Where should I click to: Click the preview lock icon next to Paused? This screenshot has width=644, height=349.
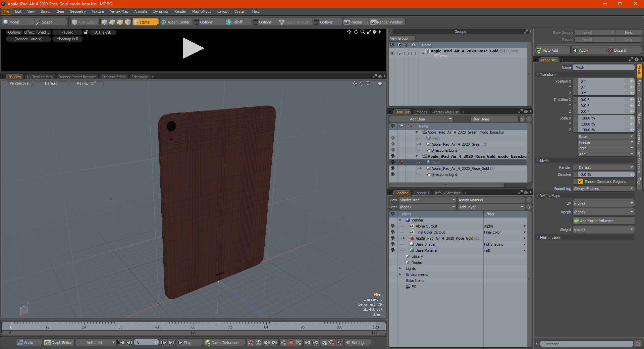coord(86,32)
